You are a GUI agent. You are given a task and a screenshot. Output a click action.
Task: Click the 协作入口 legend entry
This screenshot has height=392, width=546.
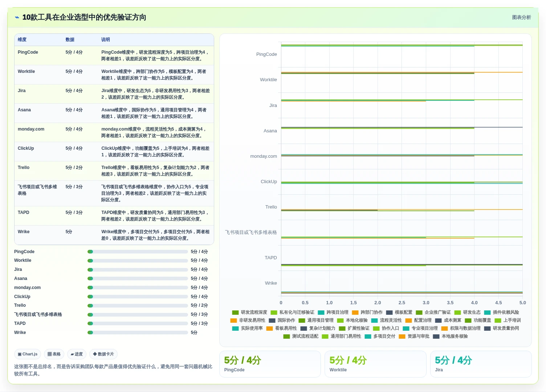386,328
